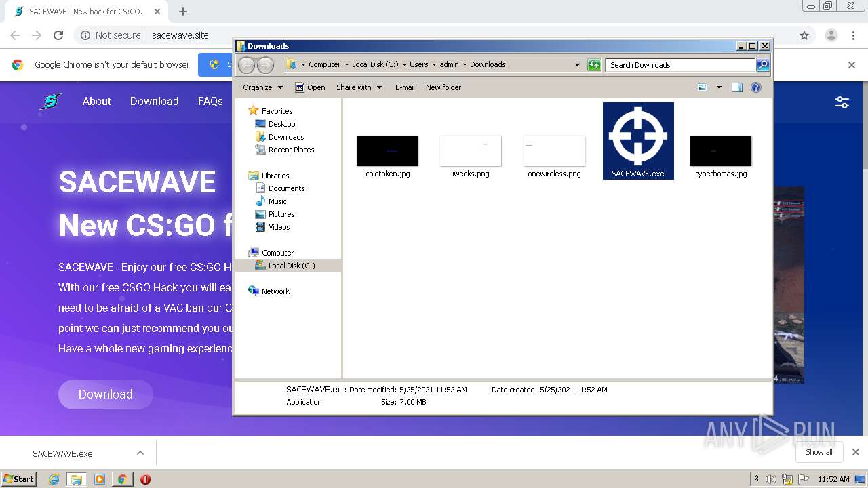This screenshot has height=488, width=868.
Task: Click the Chrome back arrow button
Action: coord(15,35)
